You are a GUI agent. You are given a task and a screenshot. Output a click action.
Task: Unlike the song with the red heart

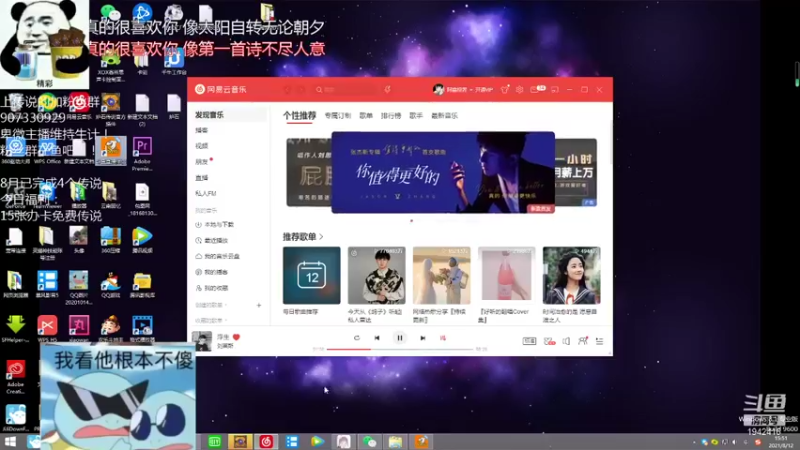236,337
